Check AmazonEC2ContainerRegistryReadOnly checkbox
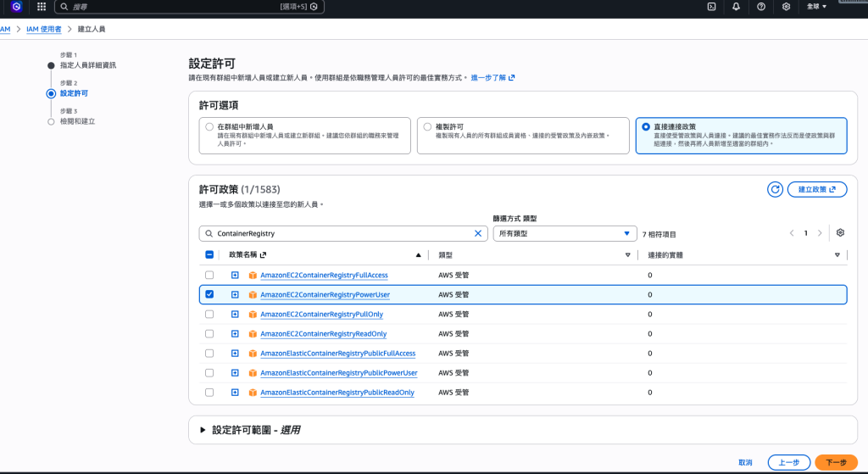Viewport: 868px width, 474px height. [x=209, y=334]
